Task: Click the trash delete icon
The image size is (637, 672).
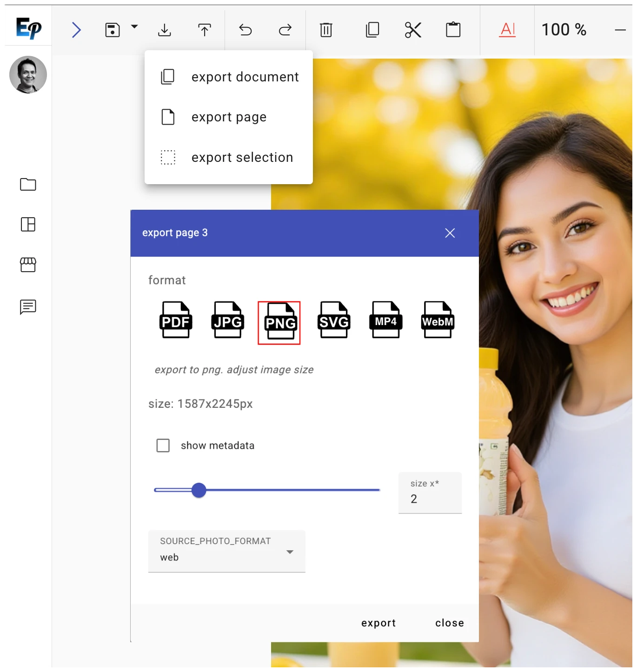Action: coord(325,30)
